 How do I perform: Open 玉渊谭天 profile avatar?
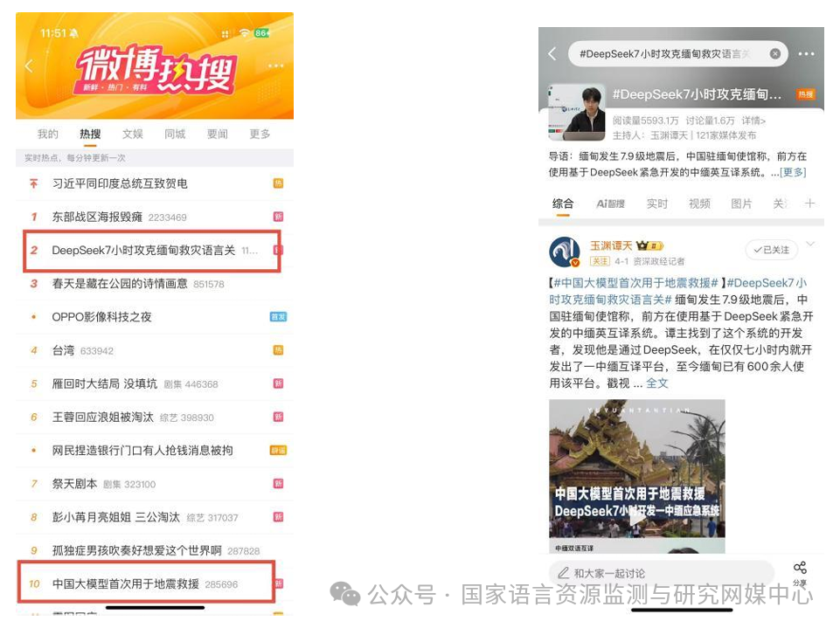(565, 252)
